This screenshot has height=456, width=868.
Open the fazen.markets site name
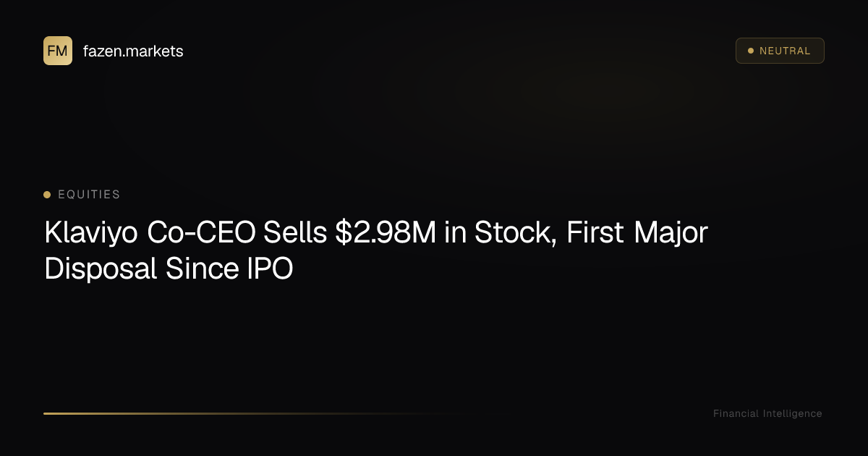click(133, 51)
